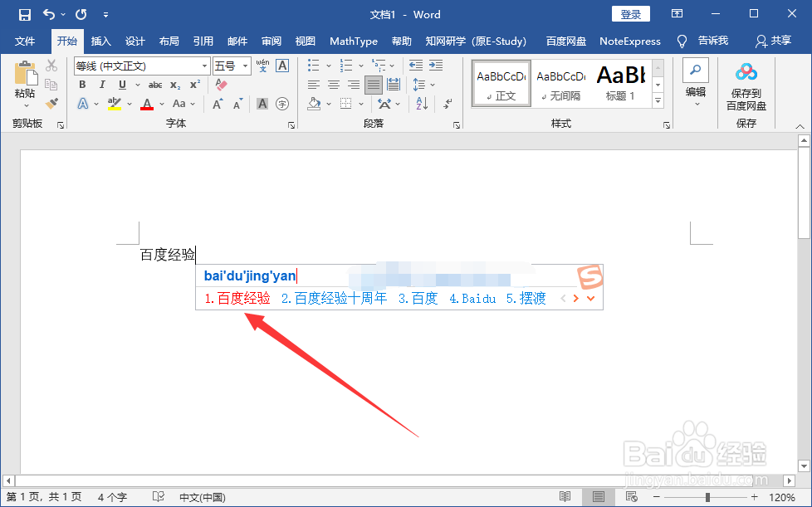Switch to the MathType tab
812x507 pixels.
(354, 41)
